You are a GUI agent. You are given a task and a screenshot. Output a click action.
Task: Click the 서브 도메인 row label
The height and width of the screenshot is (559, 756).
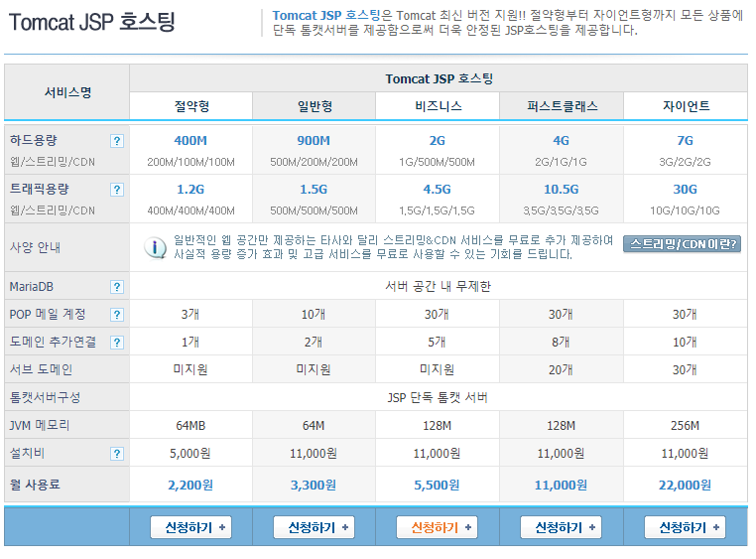41,369
